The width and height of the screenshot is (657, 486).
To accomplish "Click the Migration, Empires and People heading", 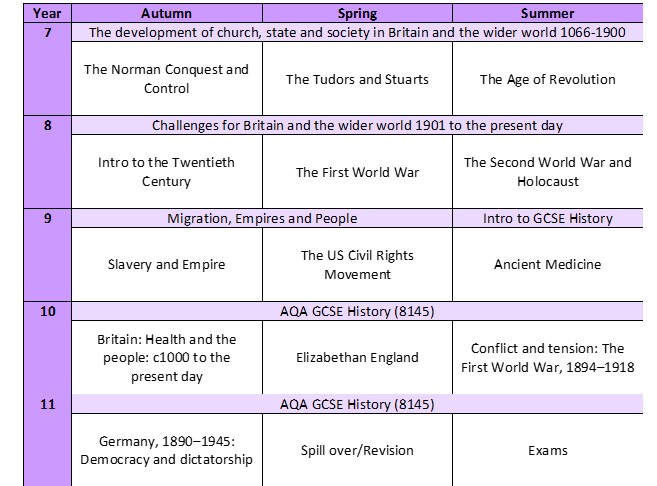I will (262, 218).
